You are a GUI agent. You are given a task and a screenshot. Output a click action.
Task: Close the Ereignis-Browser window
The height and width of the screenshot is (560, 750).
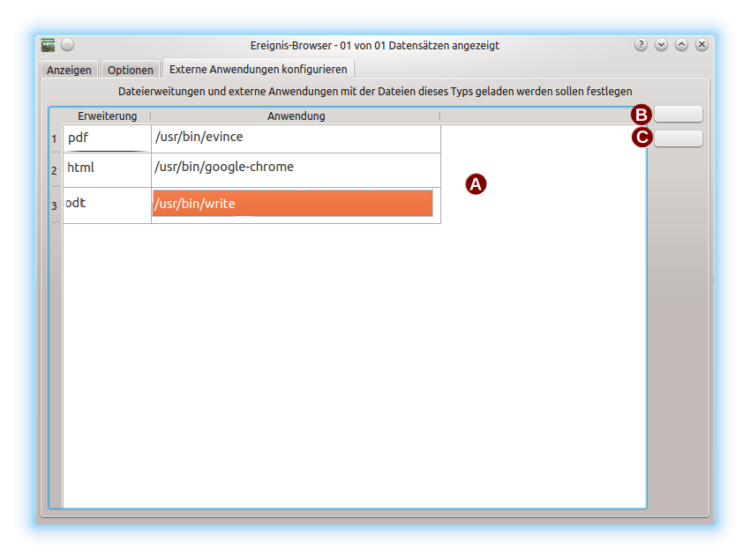701,45
